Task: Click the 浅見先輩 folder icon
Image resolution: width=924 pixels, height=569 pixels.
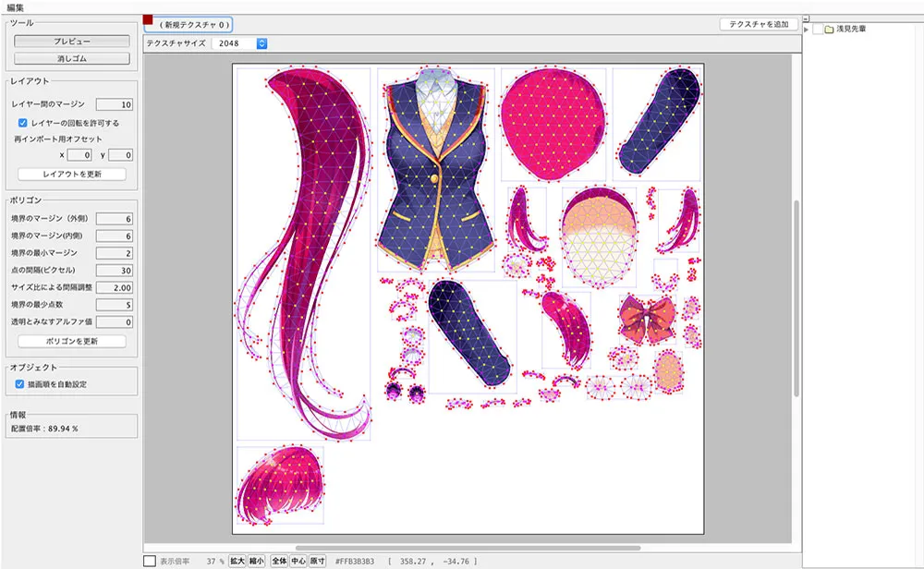Action: click(x=830, y=30)
